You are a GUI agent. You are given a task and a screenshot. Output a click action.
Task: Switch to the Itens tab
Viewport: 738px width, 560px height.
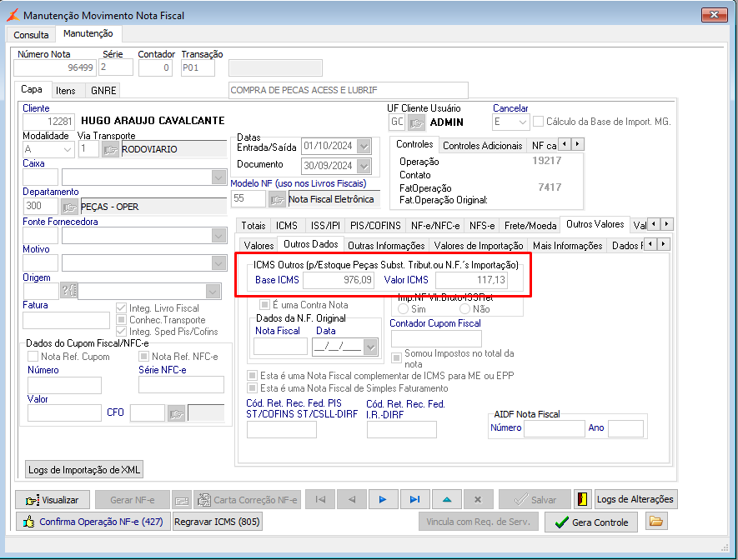[x=66, y=90]
